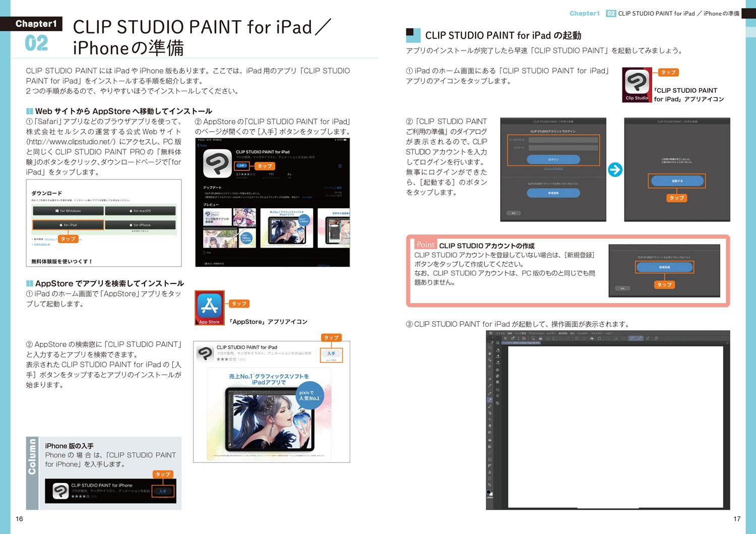Select the Correct line tool
Viewport: 756px width, 534px height.
click(490, 485)
